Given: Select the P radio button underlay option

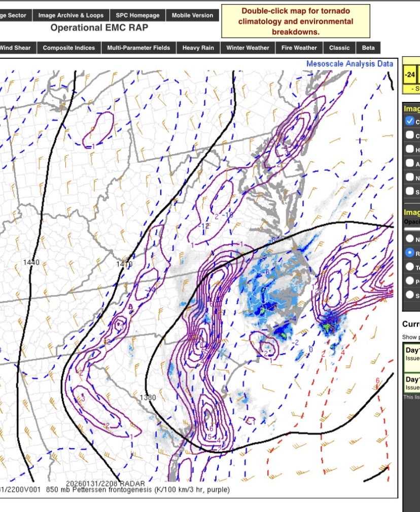Looking at the screenshot, I should click(410, 281).
